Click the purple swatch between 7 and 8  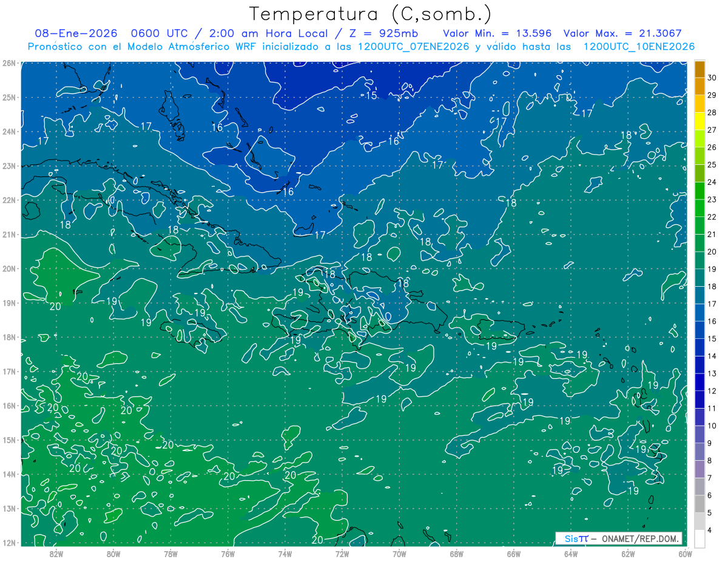pyautogui.click(x=699, y=469)
